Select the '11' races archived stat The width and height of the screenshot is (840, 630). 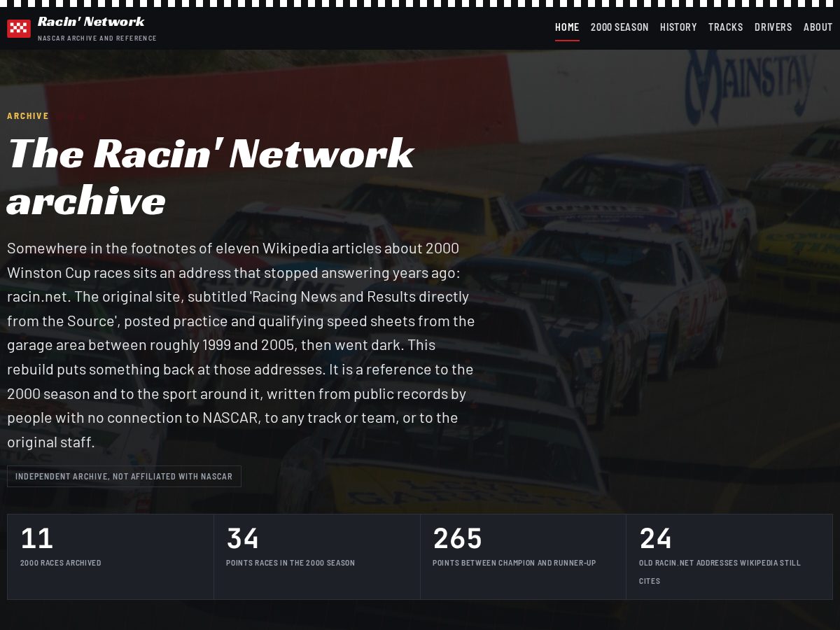coord(111,557)
